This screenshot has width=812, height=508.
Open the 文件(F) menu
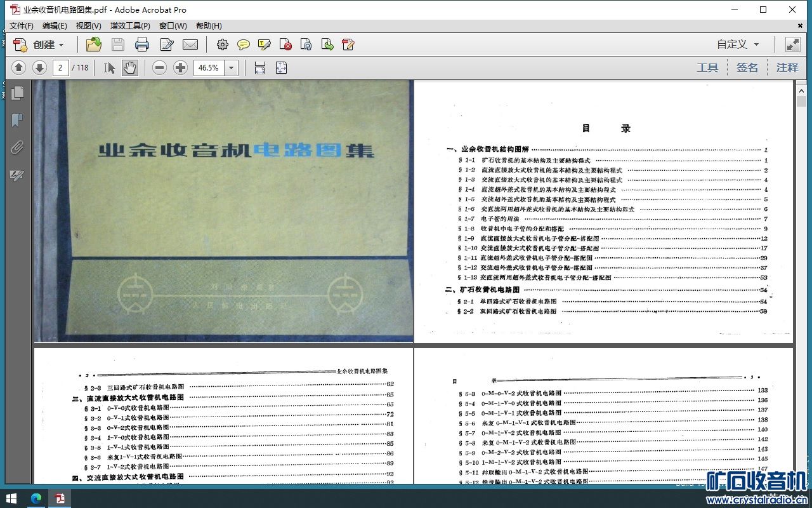click(21, 26)
